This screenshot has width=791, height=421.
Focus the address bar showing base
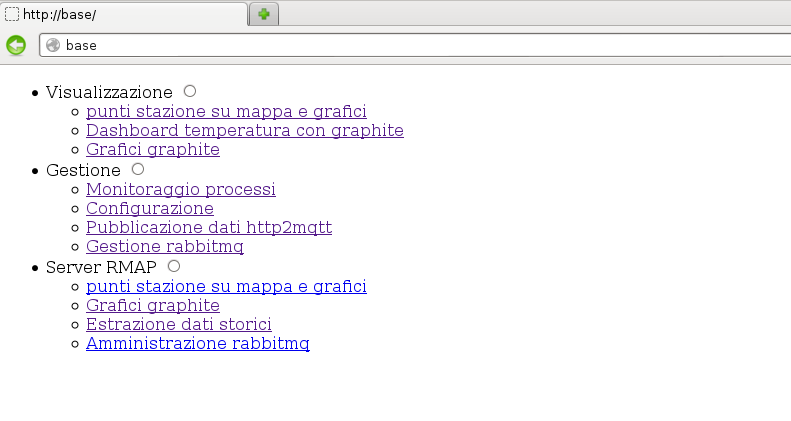point(400,45)
